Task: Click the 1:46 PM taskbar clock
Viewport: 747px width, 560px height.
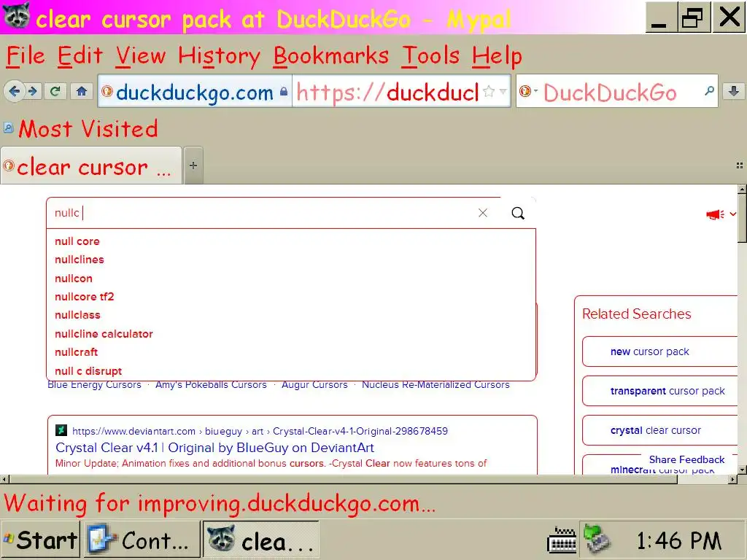Action: click(x=679, y=540)
